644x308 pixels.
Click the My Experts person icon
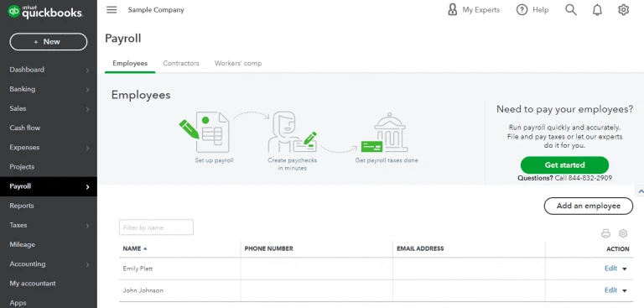[452, 10]
